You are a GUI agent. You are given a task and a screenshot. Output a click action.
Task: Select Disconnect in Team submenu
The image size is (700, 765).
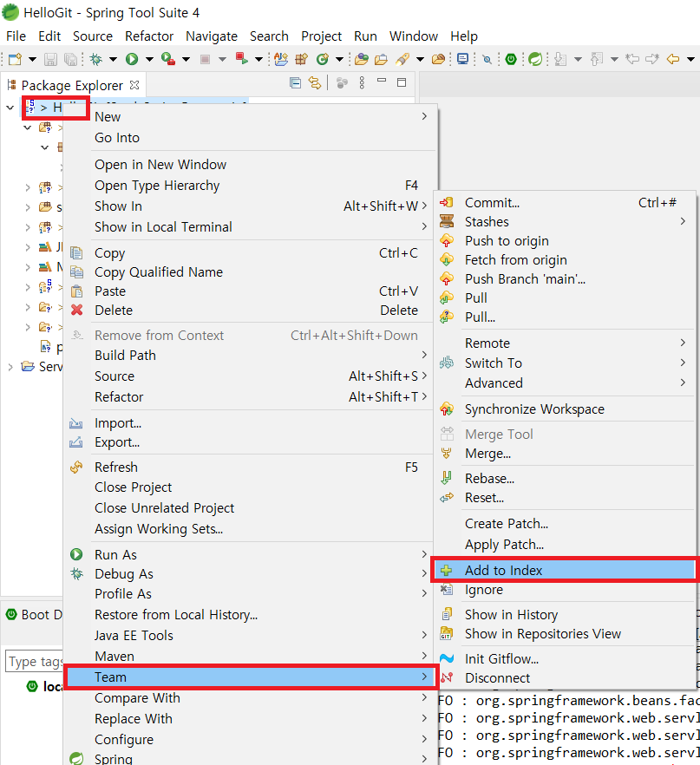point(565,678)
